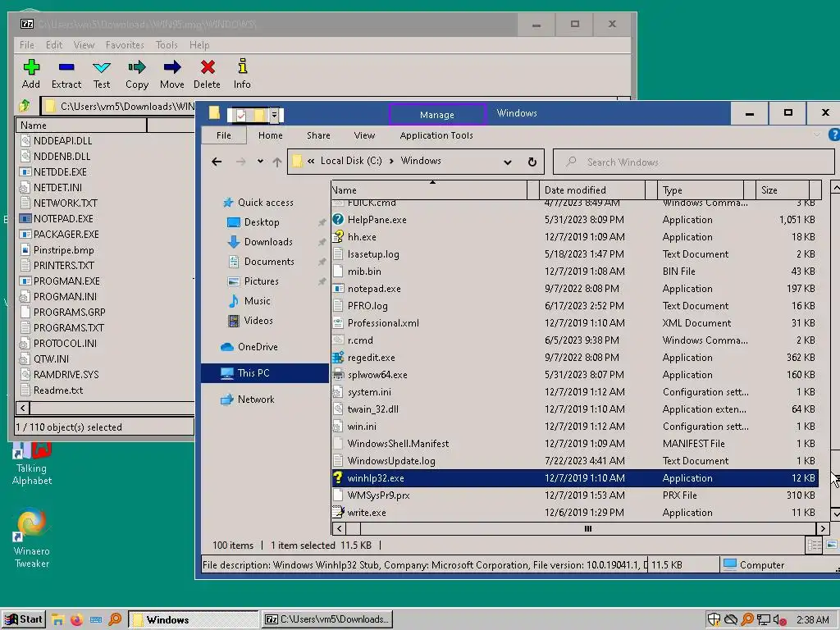Click the Info icon in 7-Zip toolbar

coord(242,66)
